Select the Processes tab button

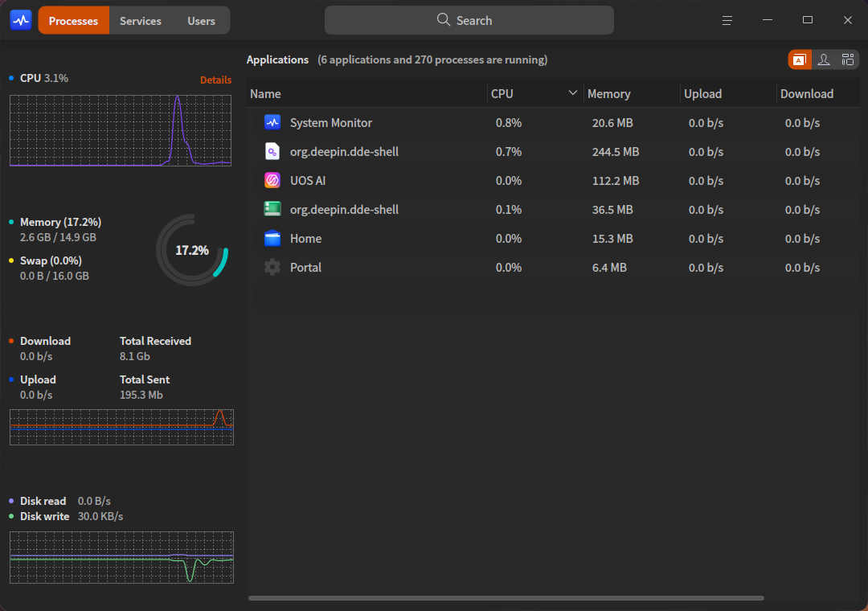(73, 21)
